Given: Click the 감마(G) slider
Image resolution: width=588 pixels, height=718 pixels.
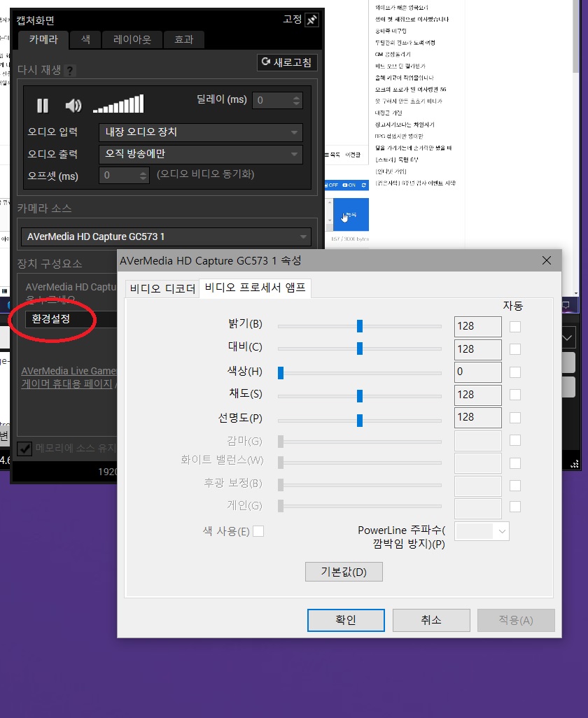Looking at the screenshot, I should point(360,442).
